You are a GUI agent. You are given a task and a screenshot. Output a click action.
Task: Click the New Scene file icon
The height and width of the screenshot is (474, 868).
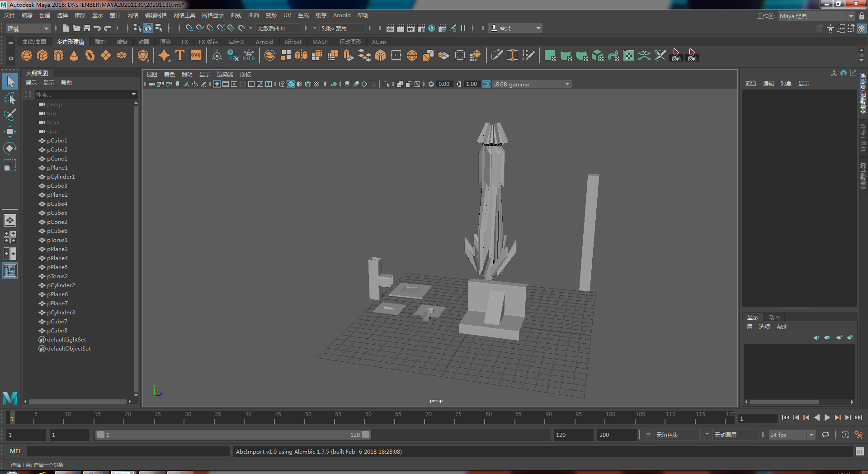click(x=66, y=28)
